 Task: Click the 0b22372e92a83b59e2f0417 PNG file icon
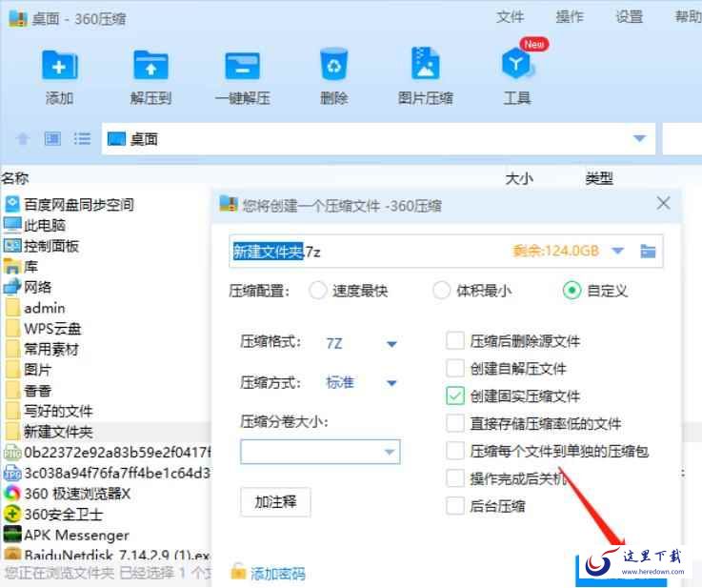click(12, 453)
